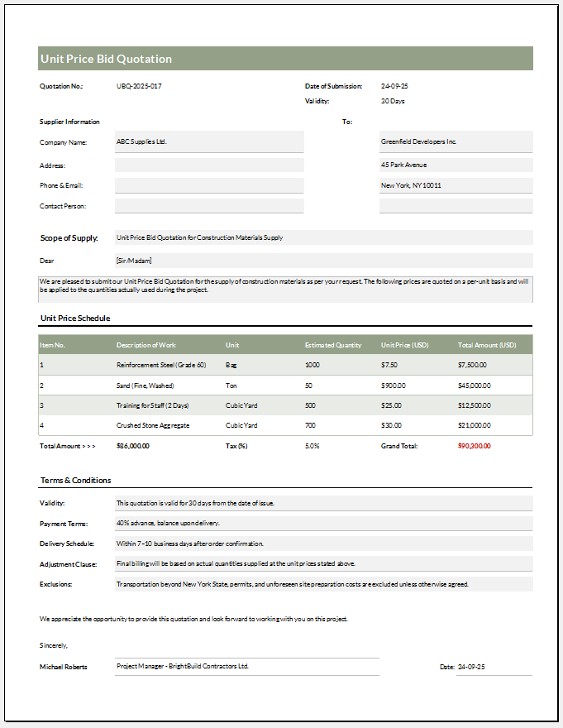Screen dimensions: 563x728
Task: Click the Project Manager signature title field
Action: point(246,666)
